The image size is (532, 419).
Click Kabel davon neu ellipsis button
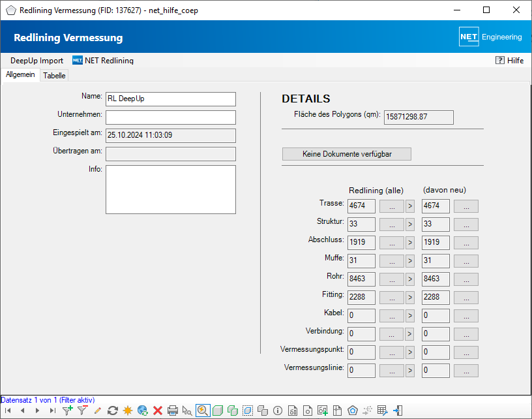tap(466, 316)
